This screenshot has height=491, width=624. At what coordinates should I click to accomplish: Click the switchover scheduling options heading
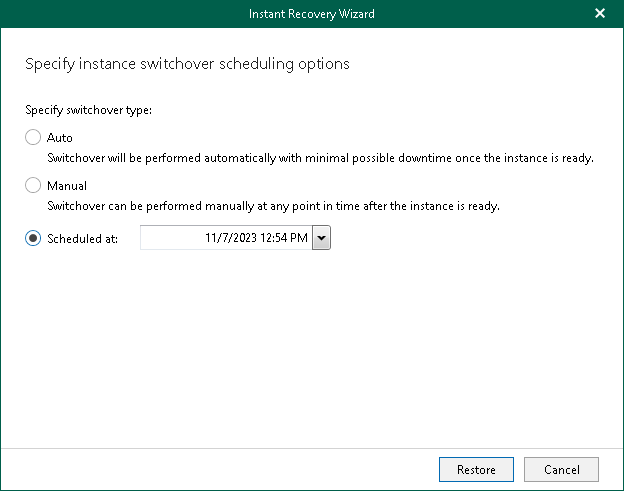coord(186,64)
